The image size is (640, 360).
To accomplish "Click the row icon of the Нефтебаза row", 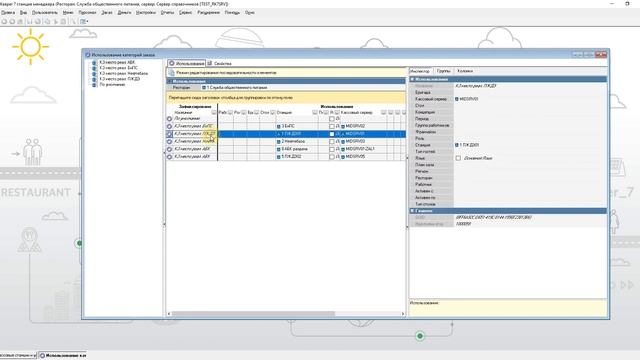I will 169,142.
